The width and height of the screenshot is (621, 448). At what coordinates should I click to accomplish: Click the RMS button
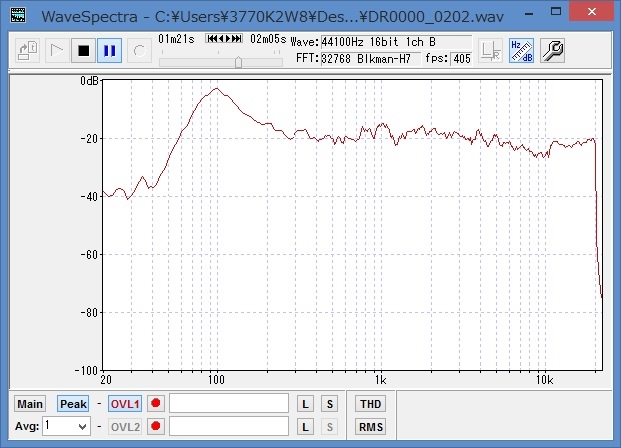click(369, 427)
